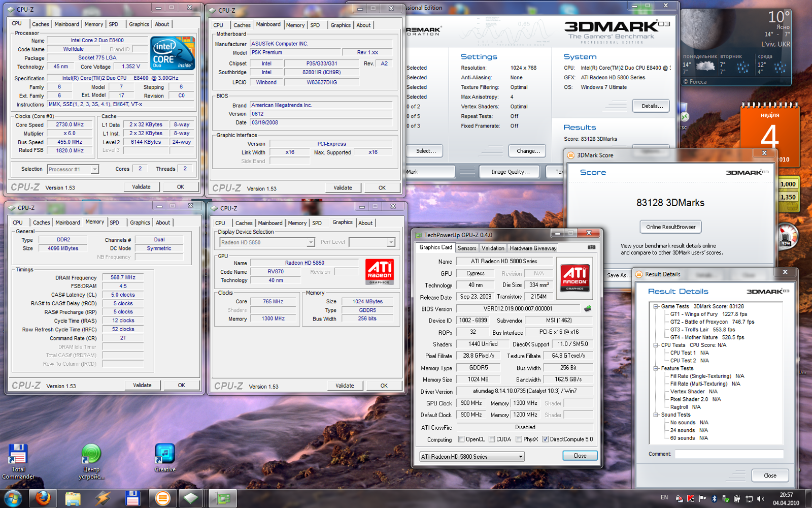Open the SPD tab in Mainboard CPU-Z window
This screenshot has height=508, width=812.
[315, 25]
